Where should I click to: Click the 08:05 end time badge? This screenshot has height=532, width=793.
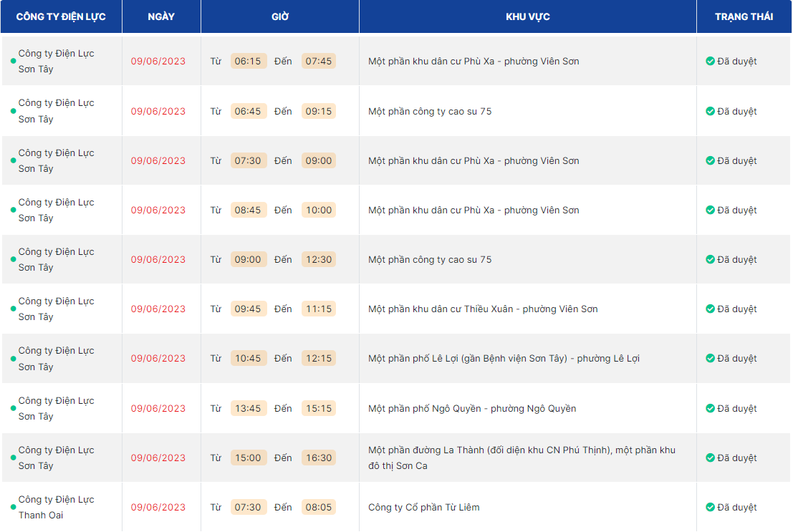[319, 508]
